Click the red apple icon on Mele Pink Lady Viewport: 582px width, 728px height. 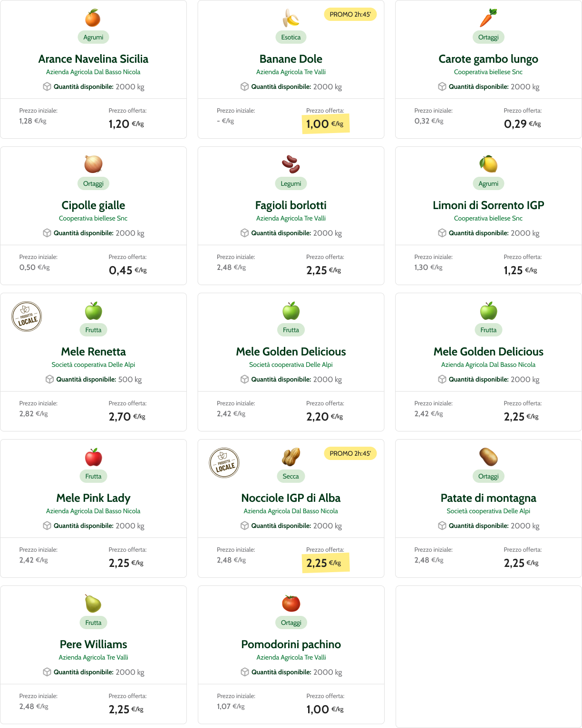(93, 457)
